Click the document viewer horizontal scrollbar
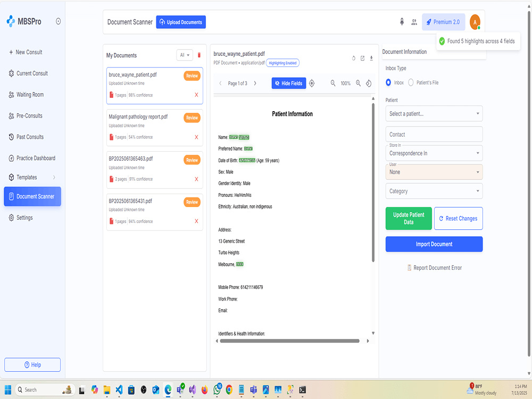The image size is (532, 399). 290,341
